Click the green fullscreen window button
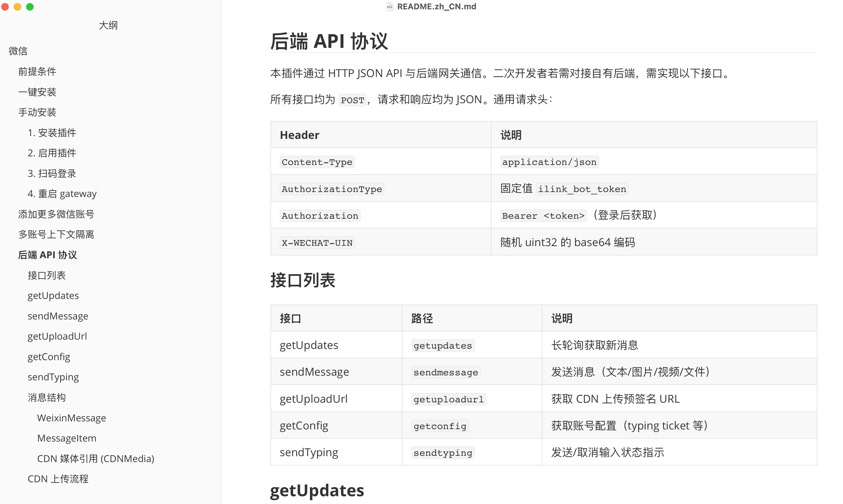 [30, 7]
